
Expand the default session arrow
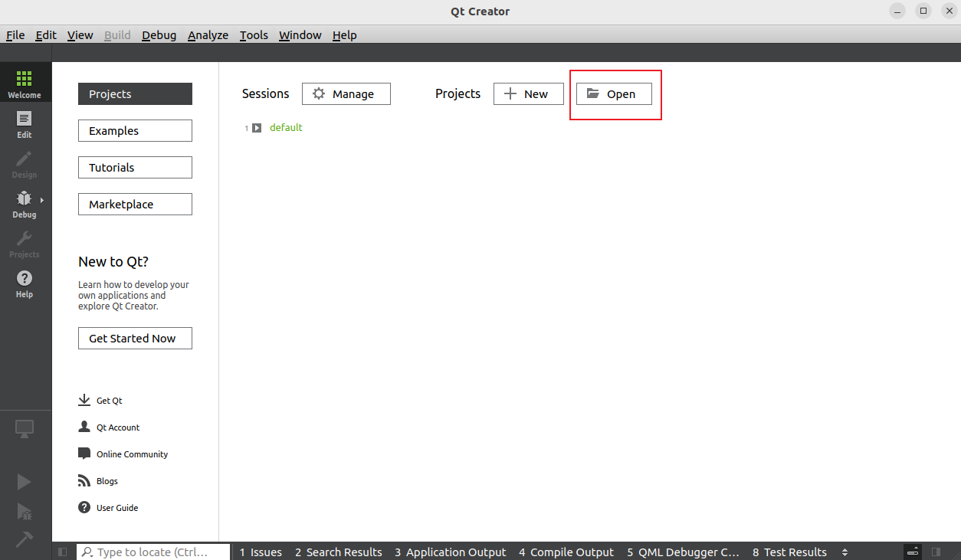pyautogui.click(x=257, y=128)
